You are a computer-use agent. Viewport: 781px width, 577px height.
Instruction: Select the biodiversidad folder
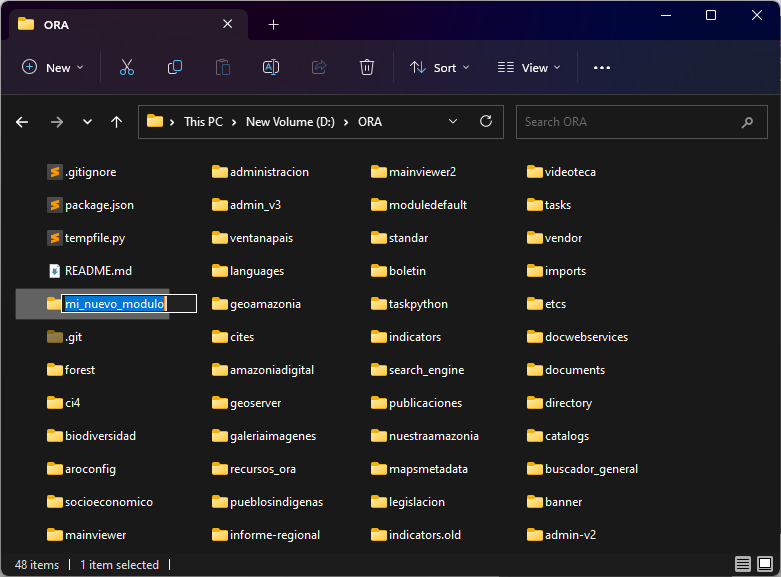click(x=91, y=436)
